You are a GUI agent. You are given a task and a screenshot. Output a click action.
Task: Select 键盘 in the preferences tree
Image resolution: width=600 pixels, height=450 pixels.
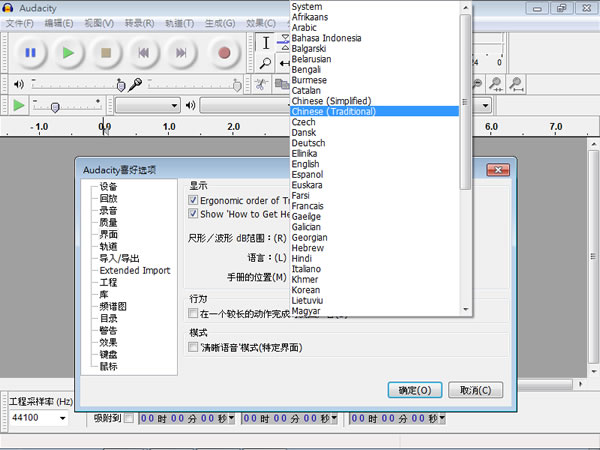pos(108,354)
